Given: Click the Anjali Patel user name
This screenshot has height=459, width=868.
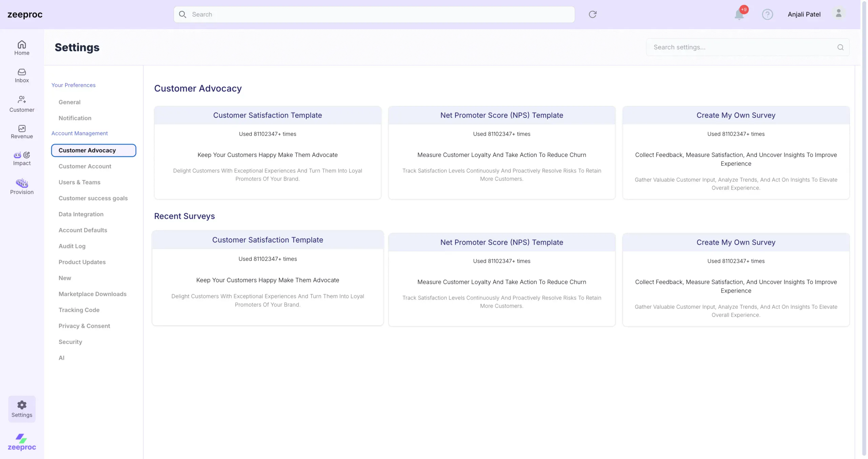Looking at the screenshot, I should (x=804, y=14).
